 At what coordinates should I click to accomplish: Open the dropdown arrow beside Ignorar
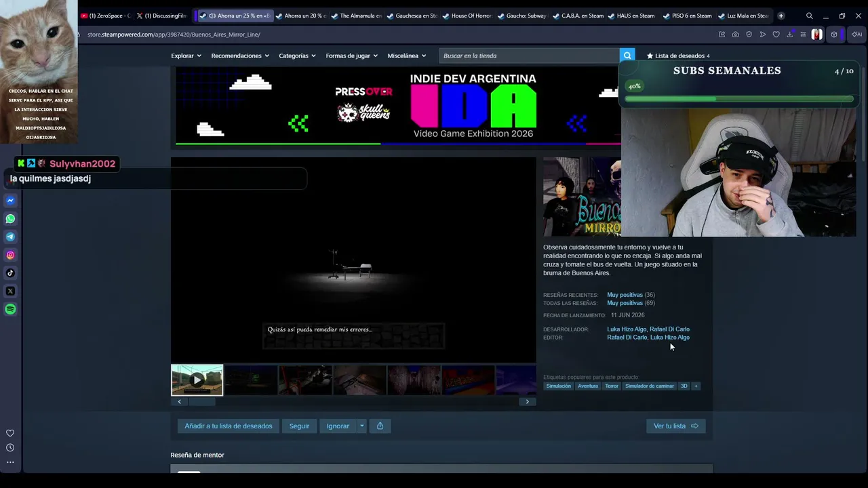click(x=361, y=426)
